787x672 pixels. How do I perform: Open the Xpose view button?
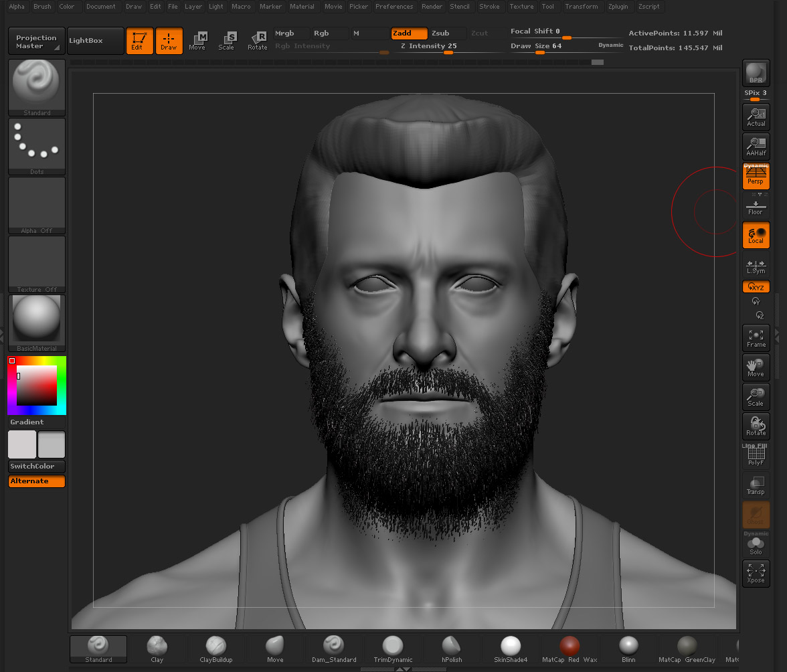(756, 573)
